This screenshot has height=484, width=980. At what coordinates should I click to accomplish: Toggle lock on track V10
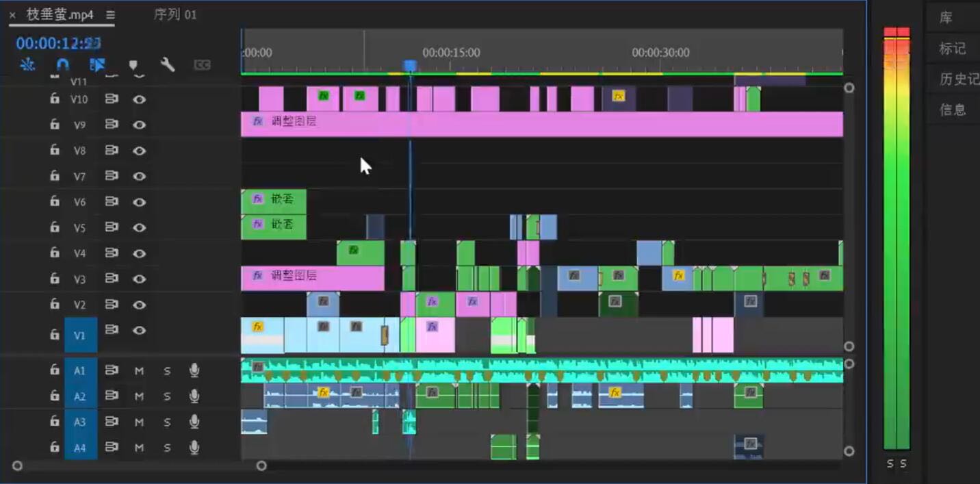coord(54,99)
